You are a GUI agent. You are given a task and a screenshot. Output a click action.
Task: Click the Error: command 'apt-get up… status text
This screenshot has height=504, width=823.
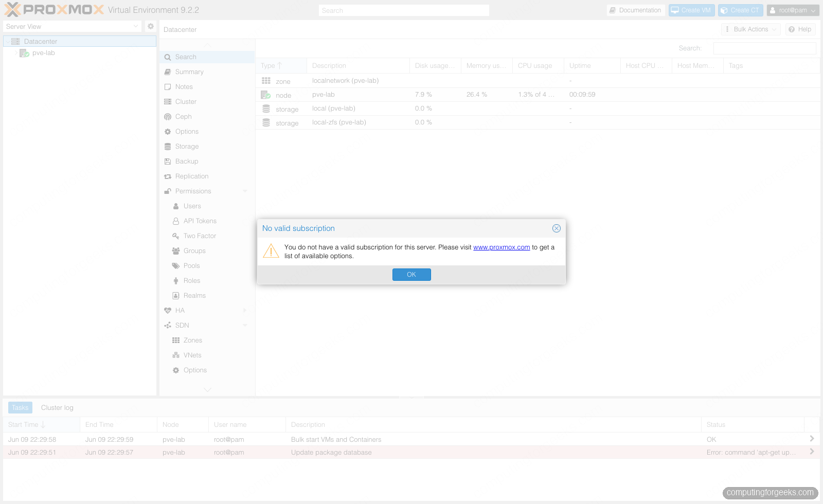coord(752,453)
